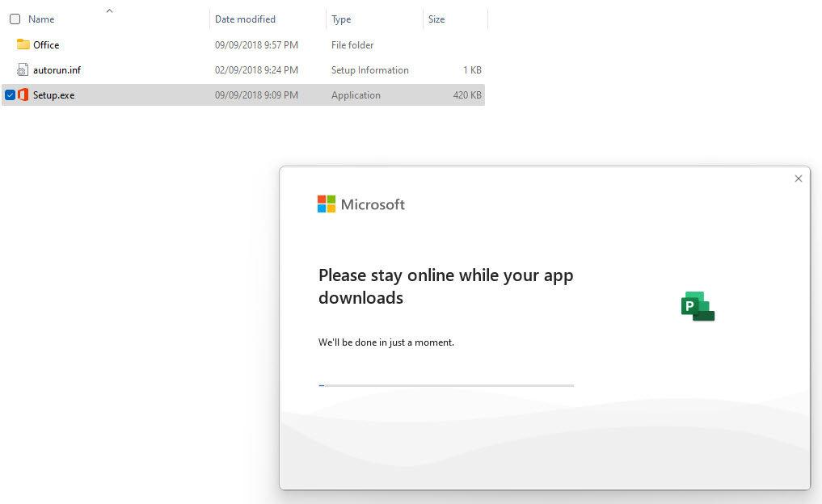Click the Microsoft wordmark in the installer dialog
Viewport: 822px width, 504px height.
point(374,204)
